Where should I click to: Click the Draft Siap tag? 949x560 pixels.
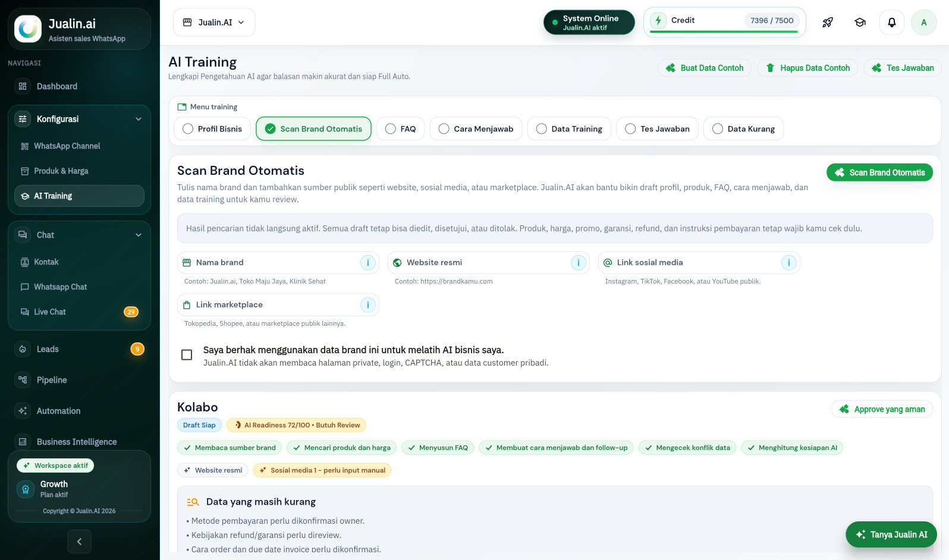point(199,425)
